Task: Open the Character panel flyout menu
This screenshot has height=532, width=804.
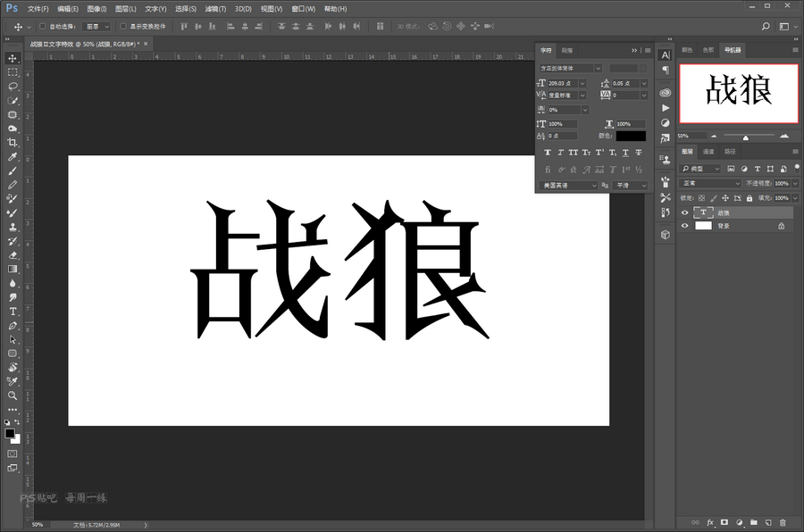Action: pyautogui.click(x=648, y=50)
